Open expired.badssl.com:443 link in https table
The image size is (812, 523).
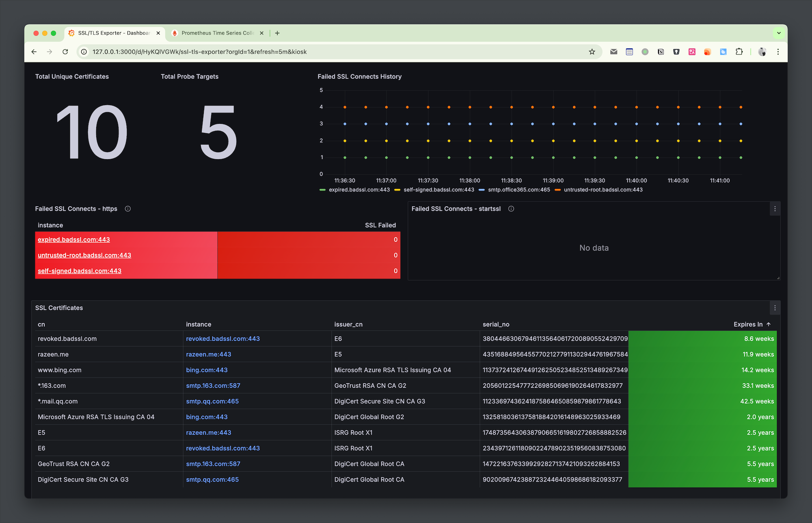(x=74, y=240)
